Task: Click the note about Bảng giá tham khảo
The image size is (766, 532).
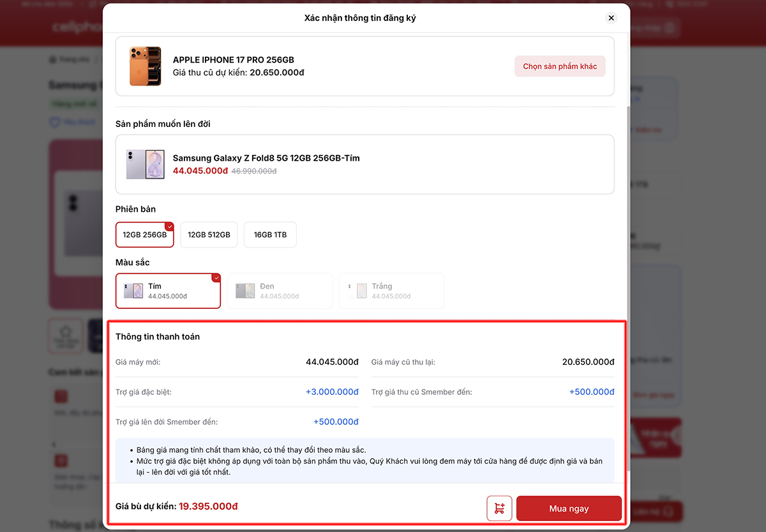Action: tap(251, 450)
